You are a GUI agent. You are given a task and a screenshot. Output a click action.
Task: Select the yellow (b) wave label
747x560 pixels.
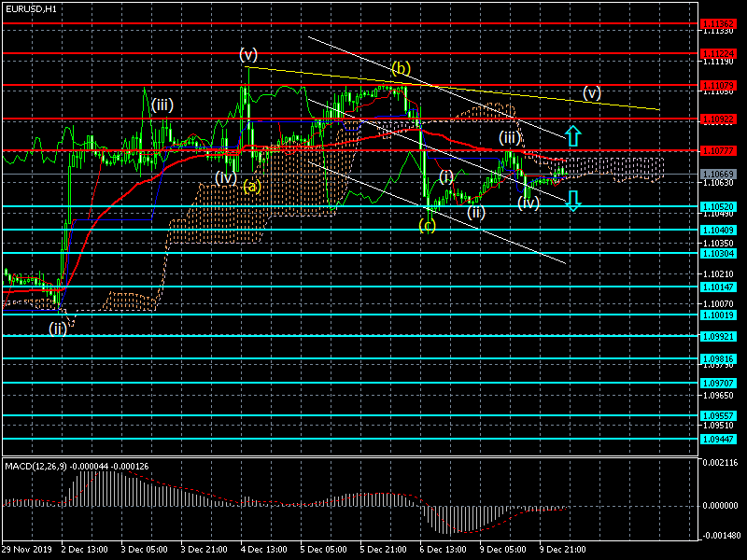pyautogui.click(x=401, y=68)
